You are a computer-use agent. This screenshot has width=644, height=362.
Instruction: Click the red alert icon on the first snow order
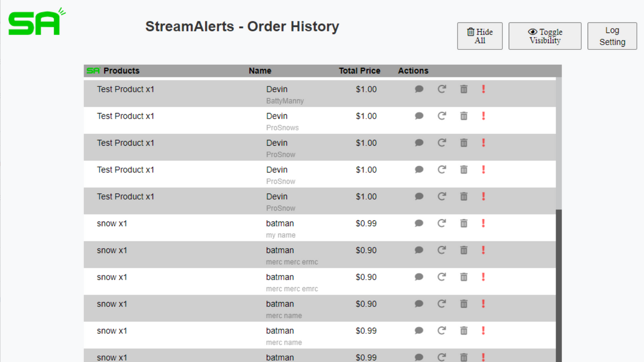[x=483, y=223]
